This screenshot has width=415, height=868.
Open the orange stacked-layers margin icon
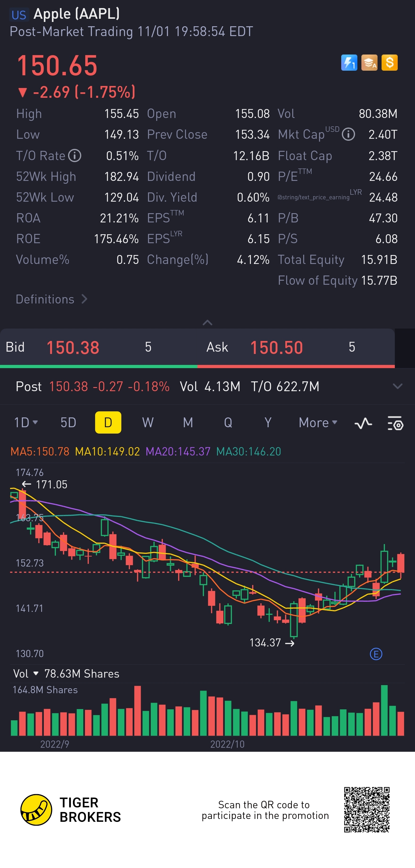369,63
